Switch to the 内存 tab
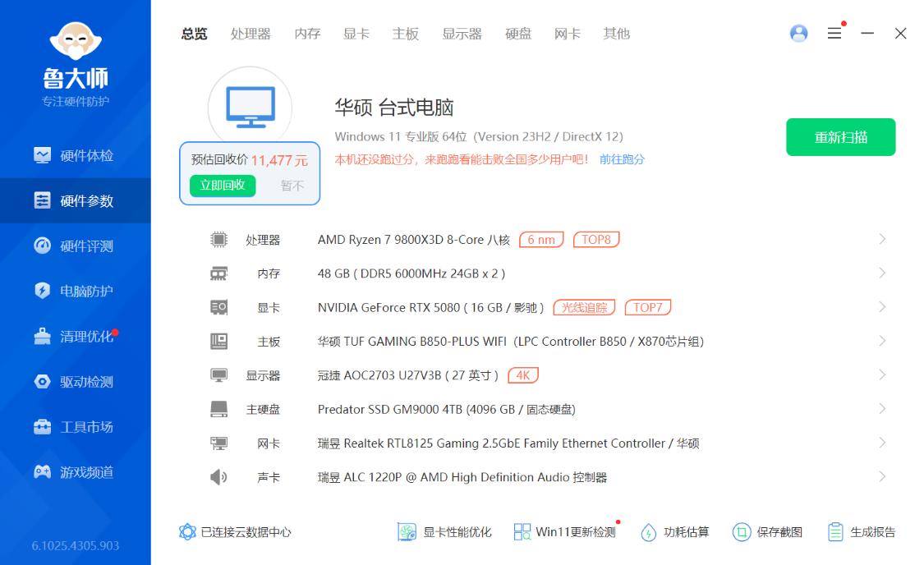Image resolution: width=924 pixels, height=565 pixels. [306, 34]
